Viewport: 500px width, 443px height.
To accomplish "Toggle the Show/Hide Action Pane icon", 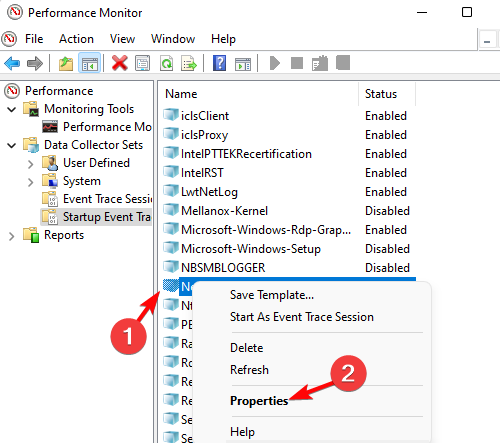I will (x=243, y=64).
